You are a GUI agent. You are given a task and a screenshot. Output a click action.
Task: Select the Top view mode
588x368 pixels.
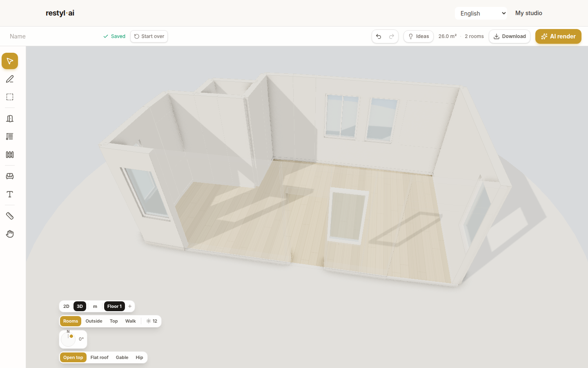click(x=114, y=321)
